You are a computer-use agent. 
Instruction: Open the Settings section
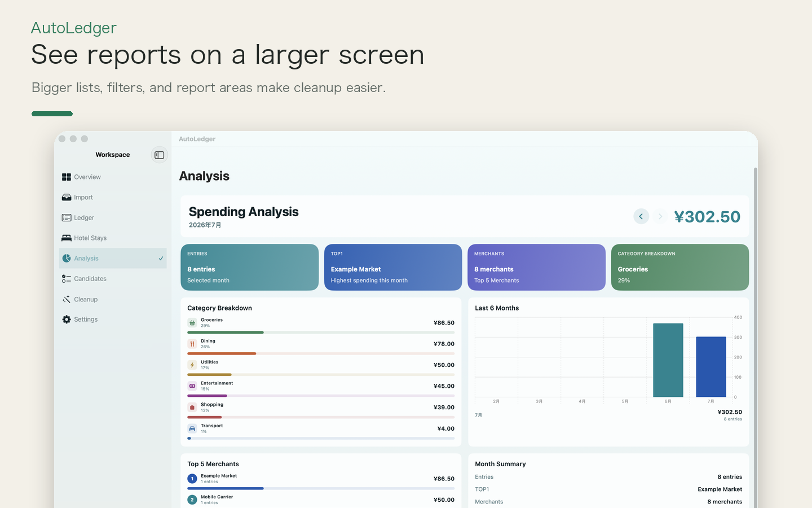113,319
